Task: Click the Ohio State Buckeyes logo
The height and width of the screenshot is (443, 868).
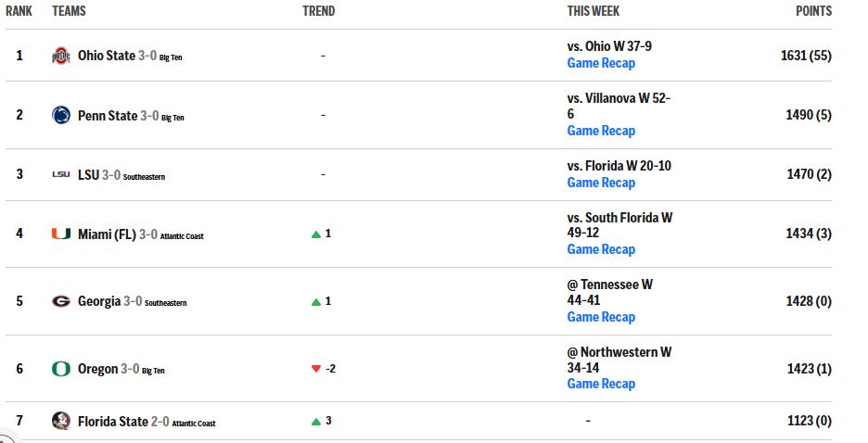Action: tap(61, 56)
